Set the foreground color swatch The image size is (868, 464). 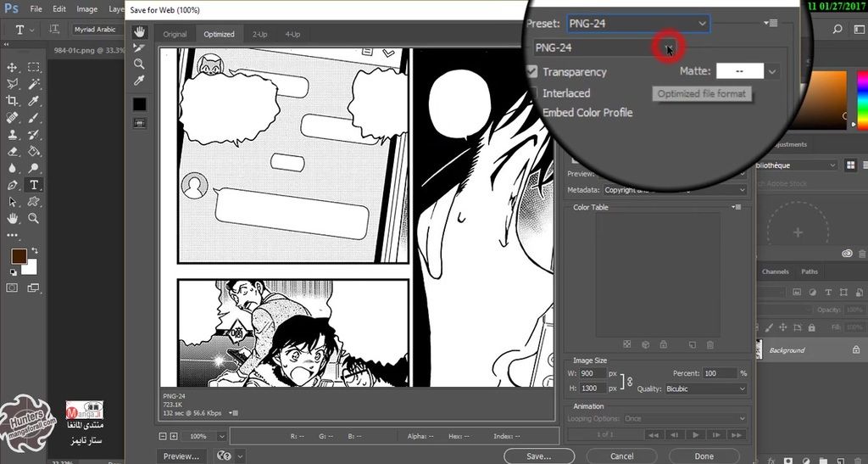pos(19,256)
